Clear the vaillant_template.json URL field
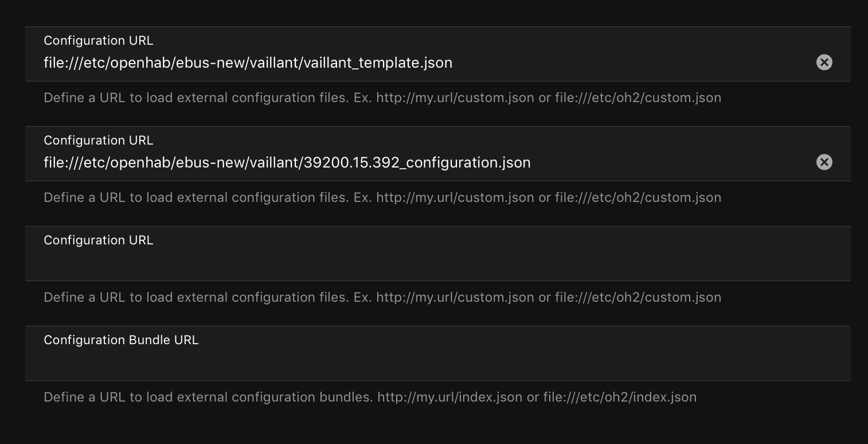The width and height of the screenshot is (868, 444). (x=824, y=63)
